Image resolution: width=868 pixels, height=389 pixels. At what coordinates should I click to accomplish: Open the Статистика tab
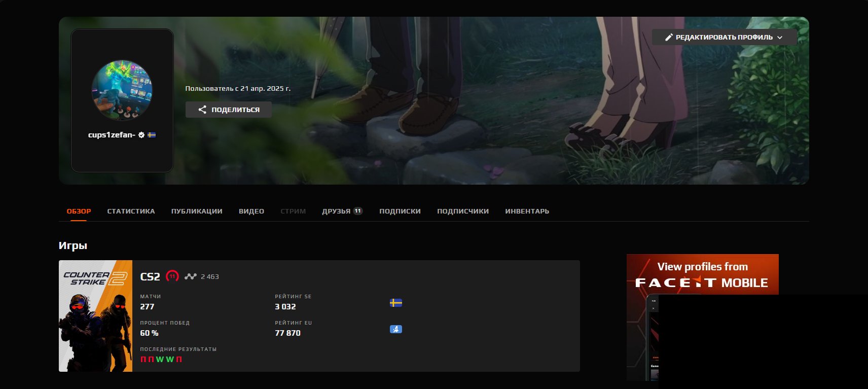(x=131, y=211)
